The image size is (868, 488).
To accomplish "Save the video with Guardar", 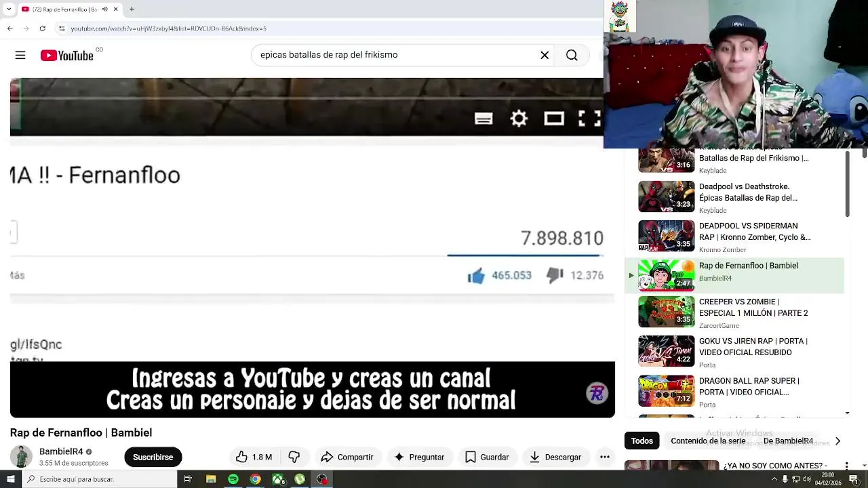I will tap(487, 457).
